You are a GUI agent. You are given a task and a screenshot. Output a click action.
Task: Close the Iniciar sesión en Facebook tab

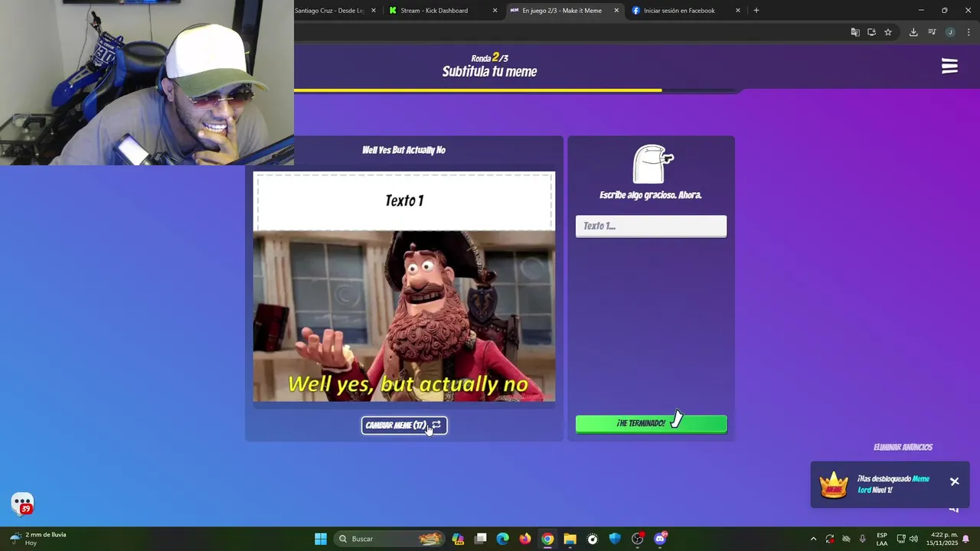click(738, 11)
